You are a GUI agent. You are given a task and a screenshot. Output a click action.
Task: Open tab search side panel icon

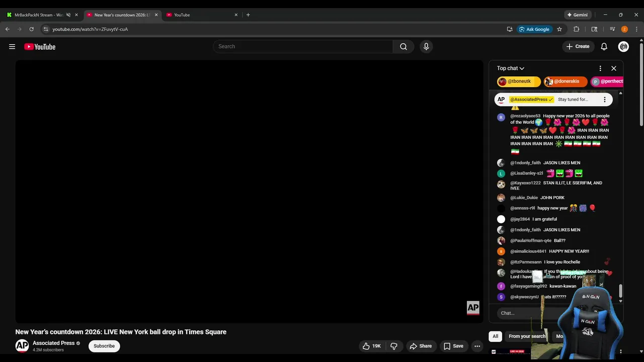594,29
